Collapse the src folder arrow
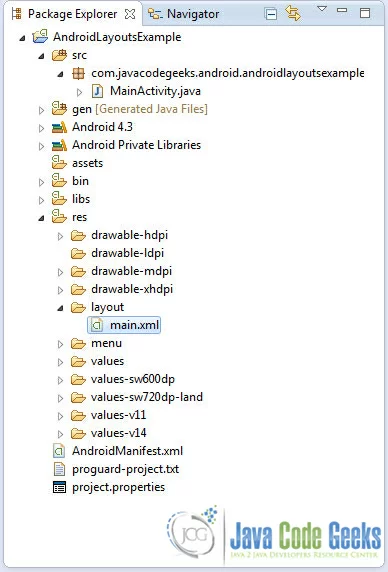Image resolution: width=388 pixels, height=572 pixels. coord(42,56)
